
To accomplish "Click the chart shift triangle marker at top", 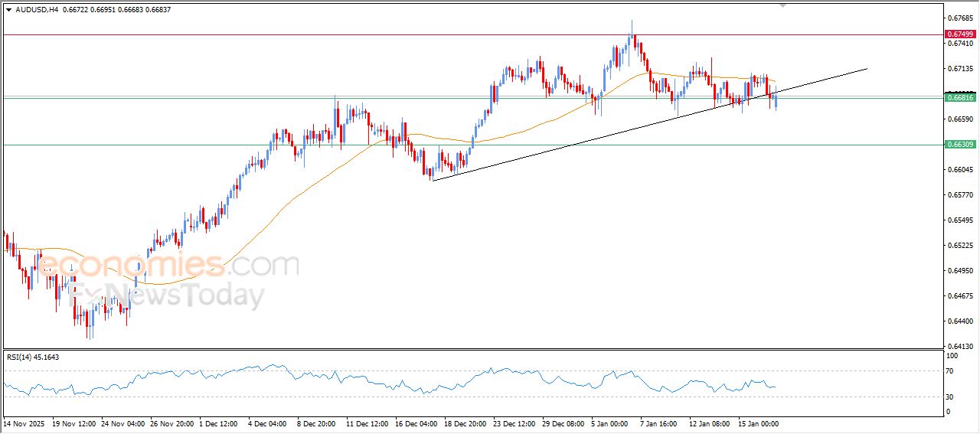I will [x=782, y=5].
